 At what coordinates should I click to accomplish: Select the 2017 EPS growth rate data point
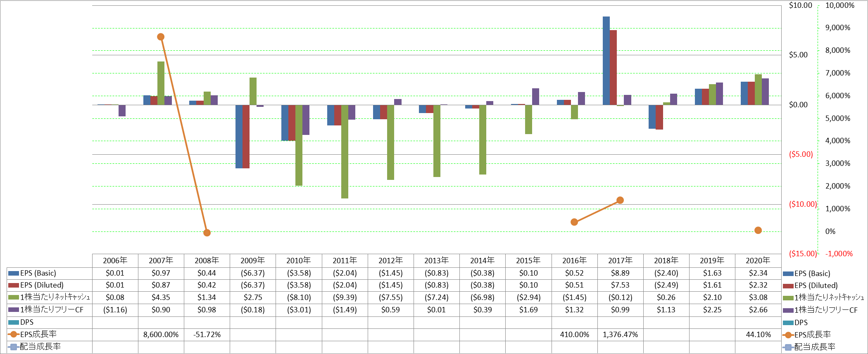tap(620, 200)
